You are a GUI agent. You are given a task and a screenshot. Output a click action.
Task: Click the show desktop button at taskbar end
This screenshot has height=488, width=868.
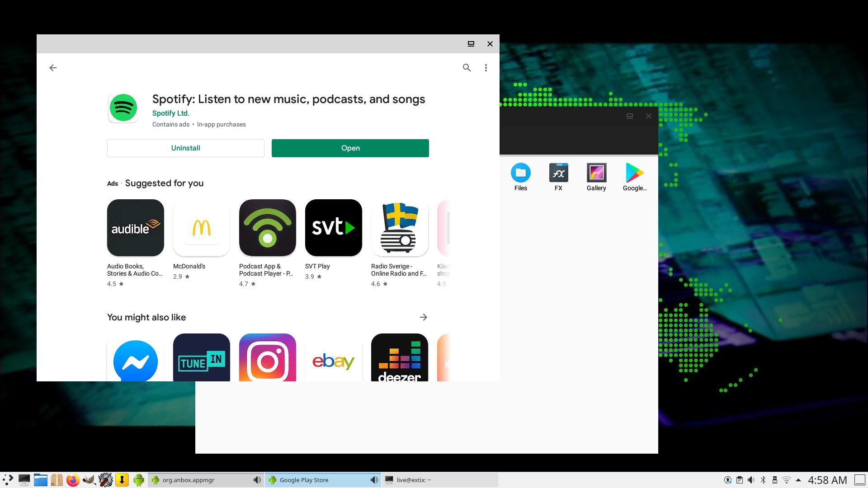click(x=859, y=480)
